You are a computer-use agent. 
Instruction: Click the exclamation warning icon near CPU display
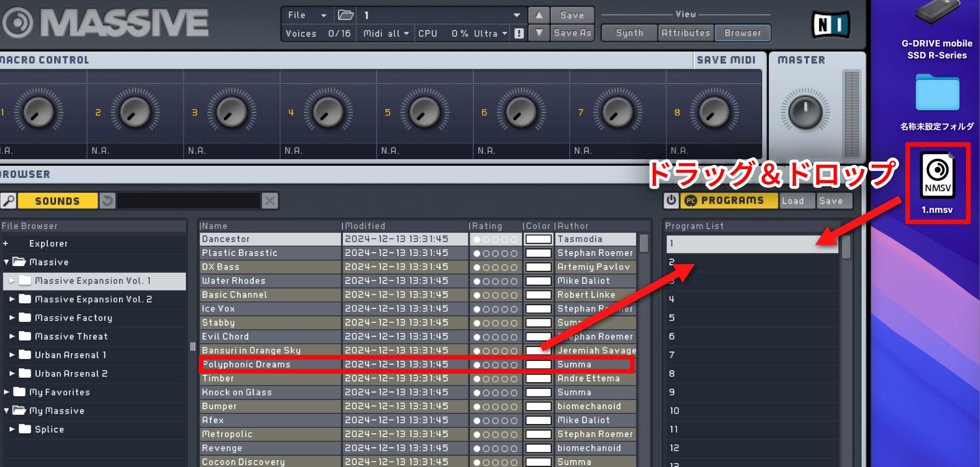coord(519,33)
